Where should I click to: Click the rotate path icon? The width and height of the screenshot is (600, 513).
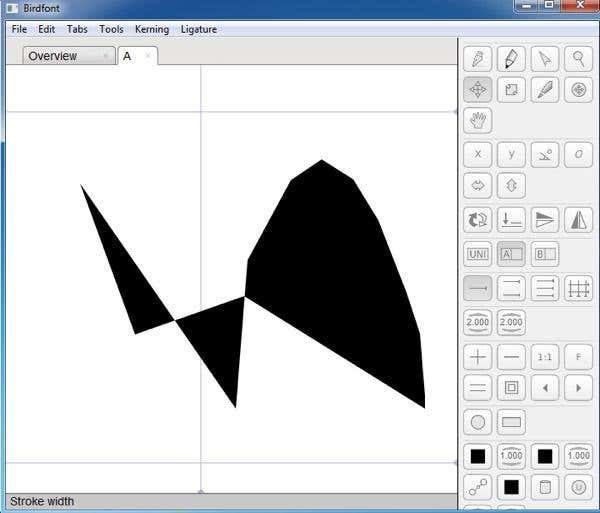coord(478,220)
